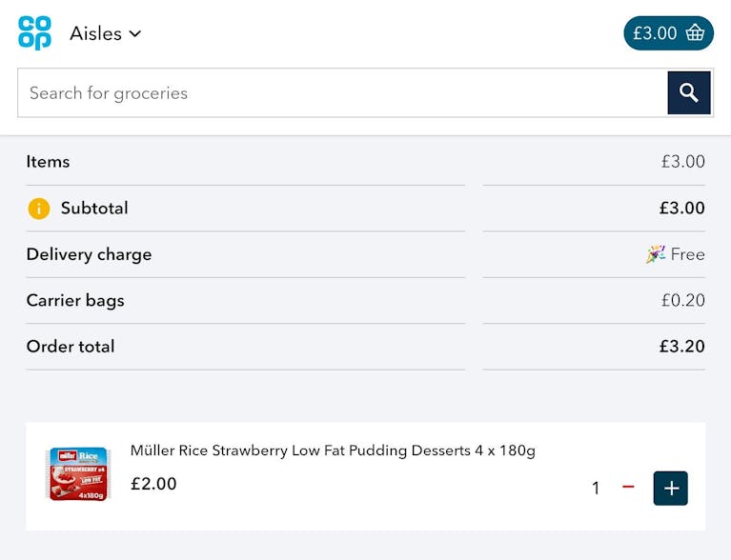Decrease Müller Rice quantity with minus
731x560 pixels.
(628, 487)
